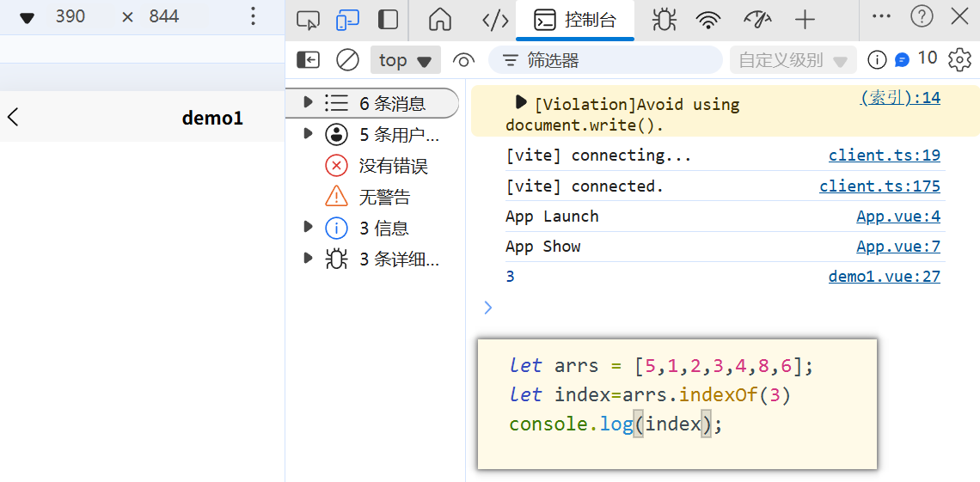Toggle device emulation mode icon

tap(347, 20)
